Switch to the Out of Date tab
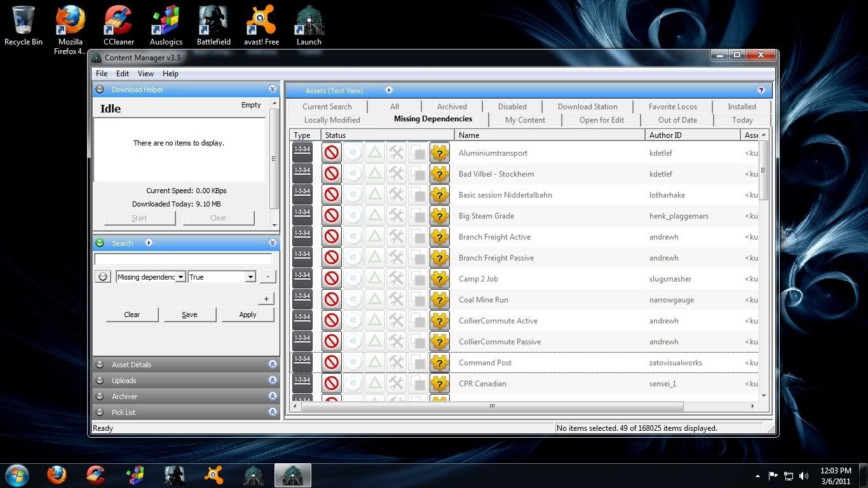Viewport: 868px width, 488px height. 677,120
